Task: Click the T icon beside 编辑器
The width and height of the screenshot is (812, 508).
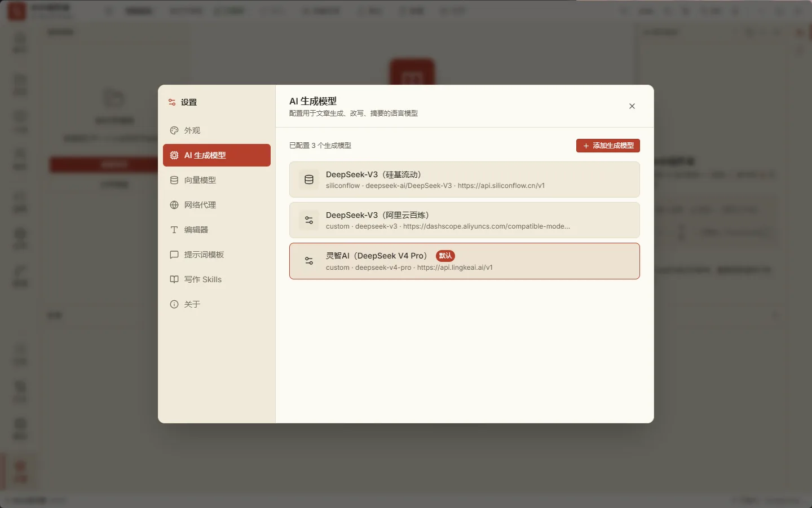Action: [174, 230]
